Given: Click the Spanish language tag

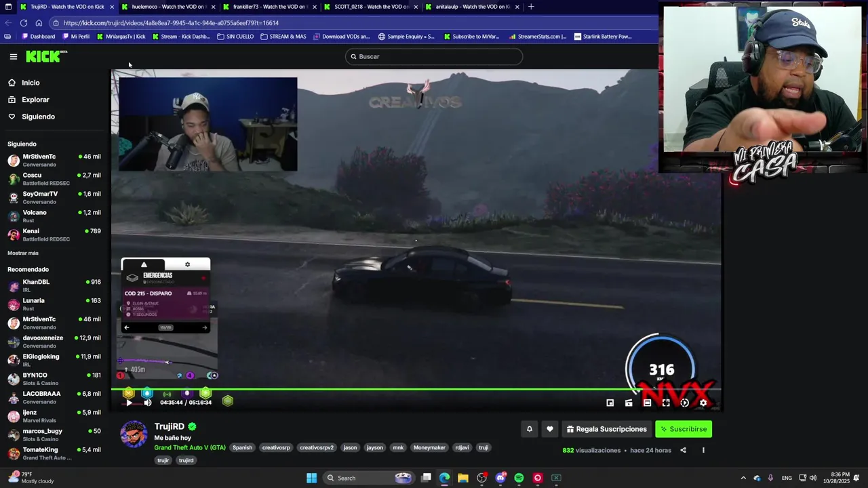Looking at the screenshot, I should click(242, 447).
